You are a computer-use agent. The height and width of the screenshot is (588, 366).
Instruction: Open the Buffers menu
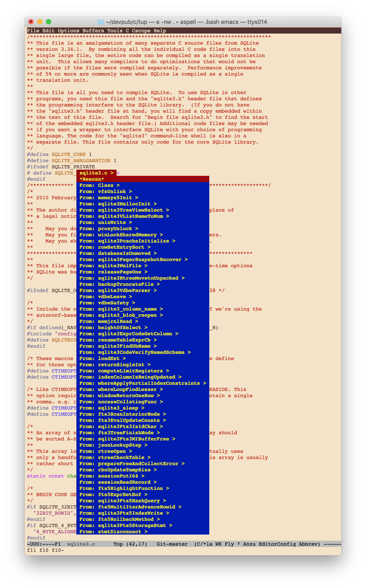coord(93,30)
